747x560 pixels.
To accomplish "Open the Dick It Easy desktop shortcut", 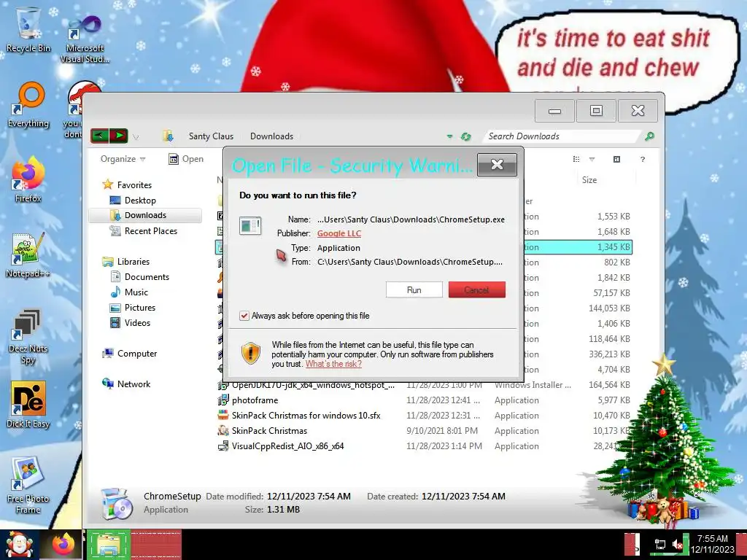I will [28, 405].
